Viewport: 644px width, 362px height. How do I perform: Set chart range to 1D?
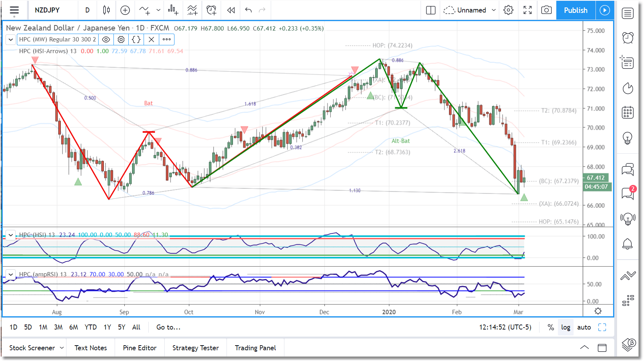coord(13,328)
